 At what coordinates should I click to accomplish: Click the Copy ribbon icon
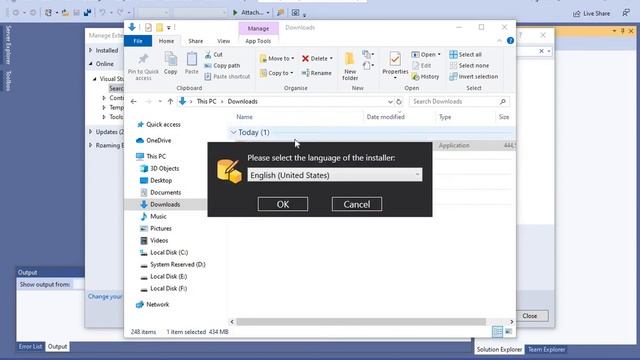click(x=171, y=60)
